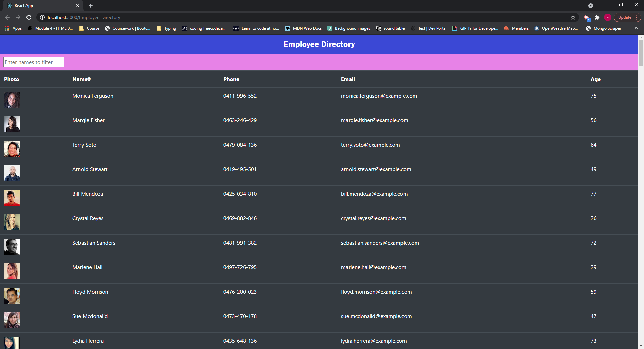Click the names filter input box
This screenshot has height=349, width=644.
tap(34, 62)
